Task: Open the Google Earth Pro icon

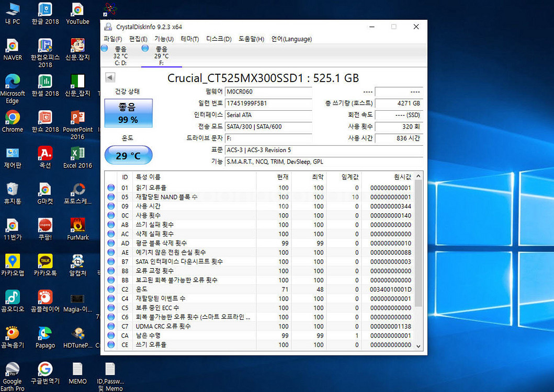Action: click(13, 376)
